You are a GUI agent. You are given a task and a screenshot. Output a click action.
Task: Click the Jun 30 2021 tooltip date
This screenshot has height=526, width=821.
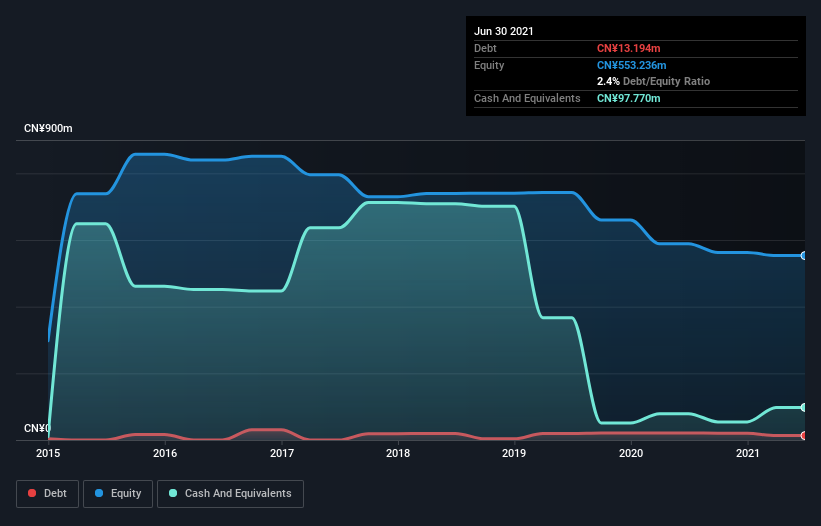point(504,31)
